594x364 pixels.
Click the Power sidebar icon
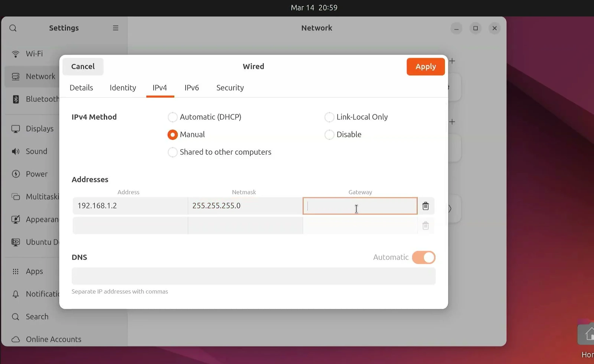(x=16, y=174)
